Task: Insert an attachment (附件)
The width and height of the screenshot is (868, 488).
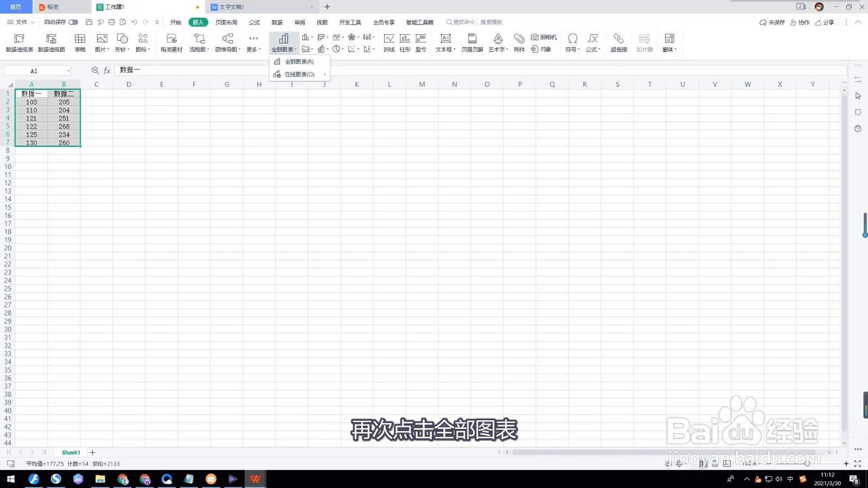Action: (519, 42)
